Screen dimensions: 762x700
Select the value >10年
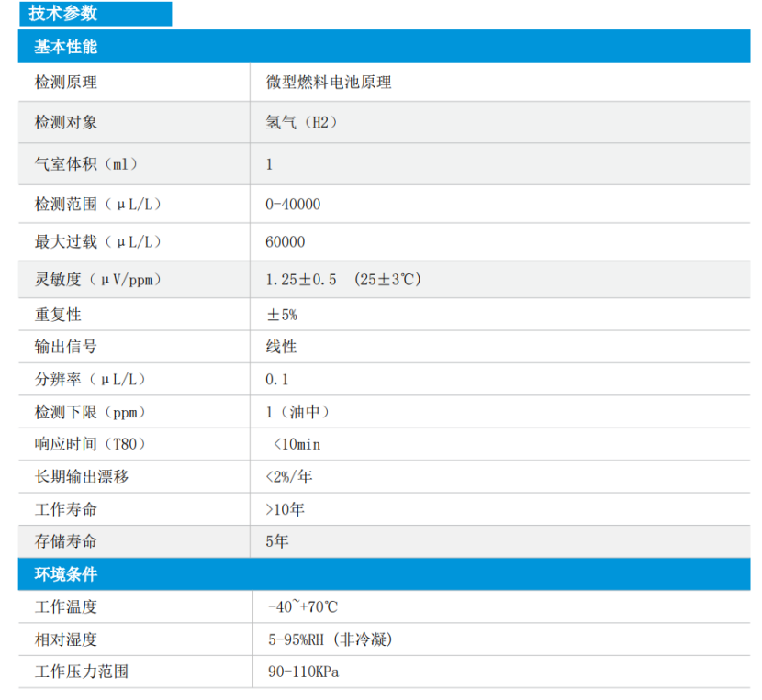coord(286,509)
